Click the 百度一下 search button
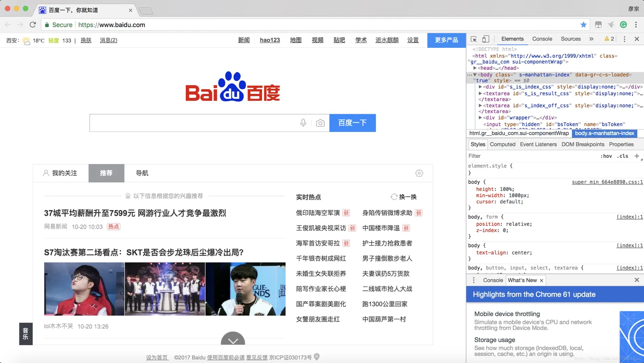This screenshot has width=644, height=363. click(352, 123)
